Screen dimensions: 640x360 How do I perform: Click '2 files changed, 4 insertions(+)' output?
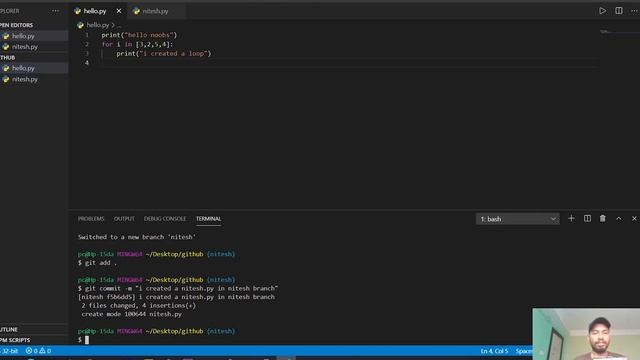pos(138,305)
